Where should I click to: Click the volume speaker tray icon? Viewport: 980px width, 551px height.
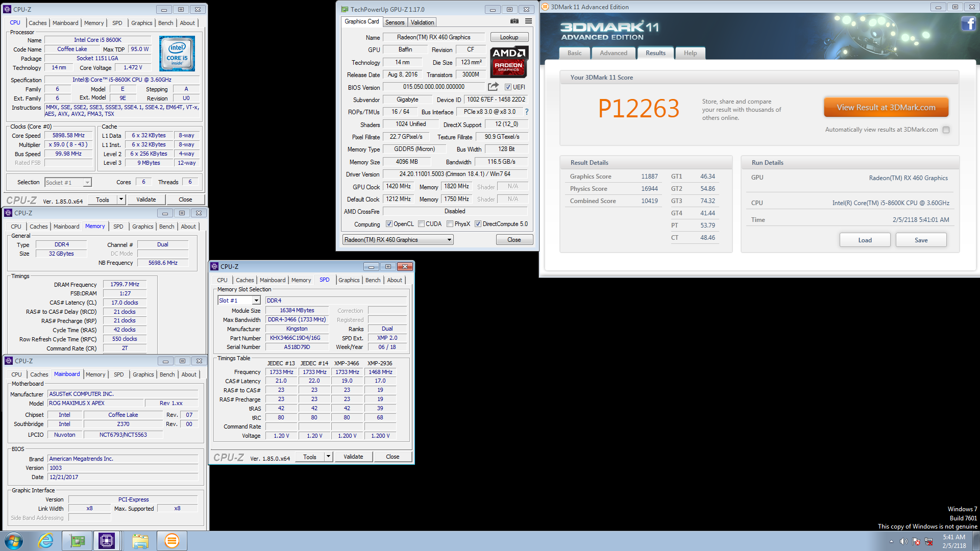[x=903, y=541]
